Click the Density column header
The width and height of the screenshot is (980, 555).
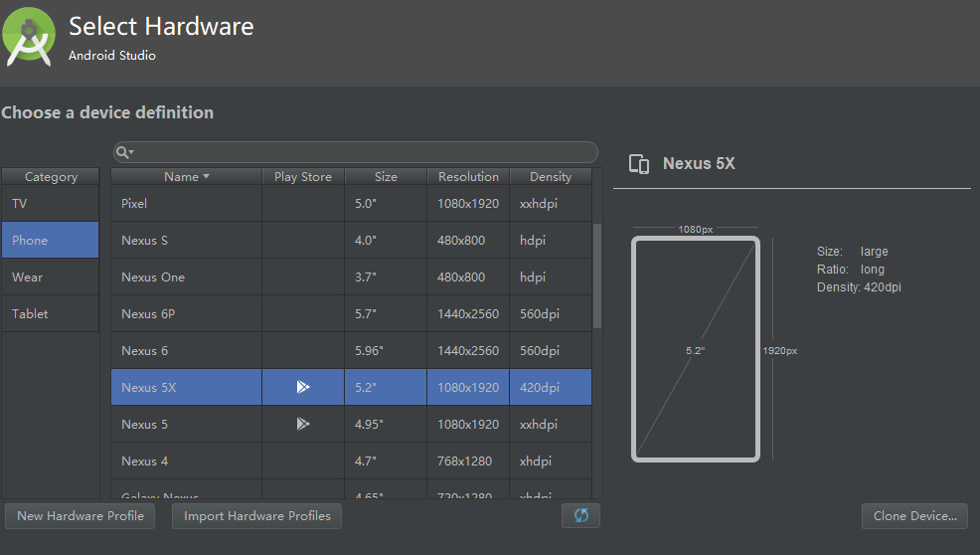tap(551, 177)
